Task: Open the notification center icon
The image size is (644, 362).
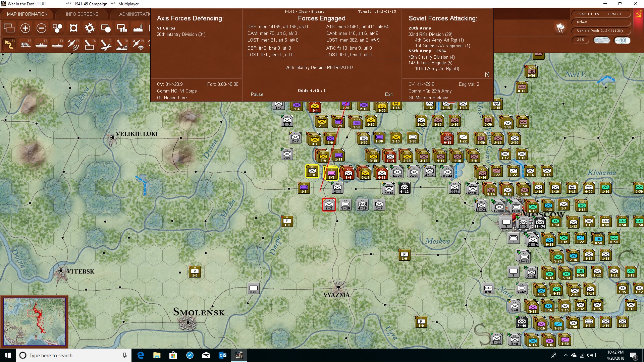Action: pos(633,356)
